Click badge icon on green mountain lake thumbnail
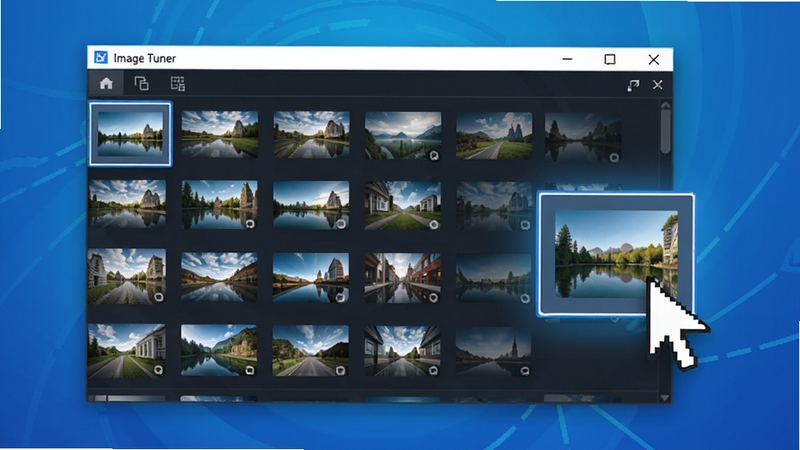This screenshot has width=800, height=450. tap(249, 370)
